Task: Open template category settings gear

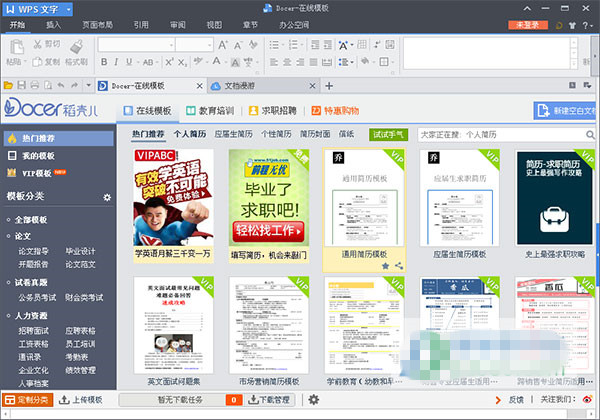Action: click(x=107, y=197)
